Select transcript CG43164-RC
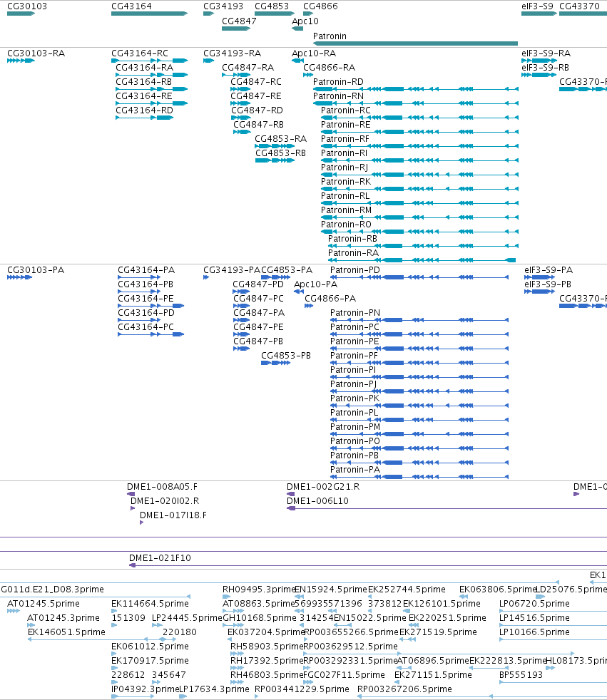This screenshot has width=607, height=700. coord(140,53)
